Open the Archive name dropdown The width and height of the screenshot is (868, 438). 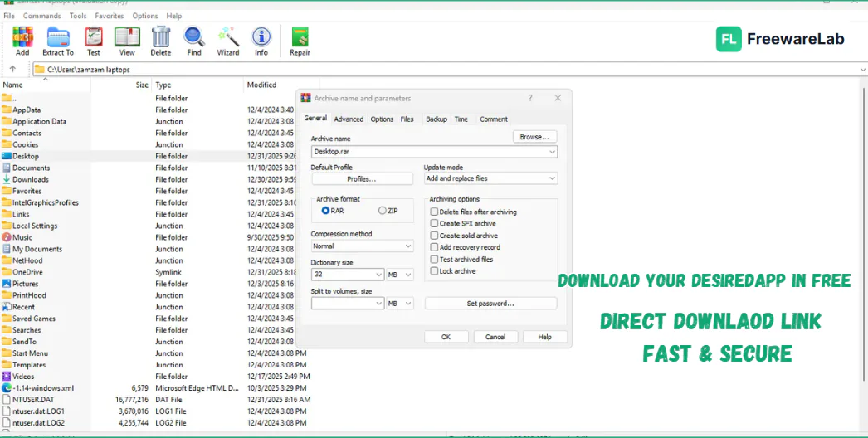click(552, 152)
